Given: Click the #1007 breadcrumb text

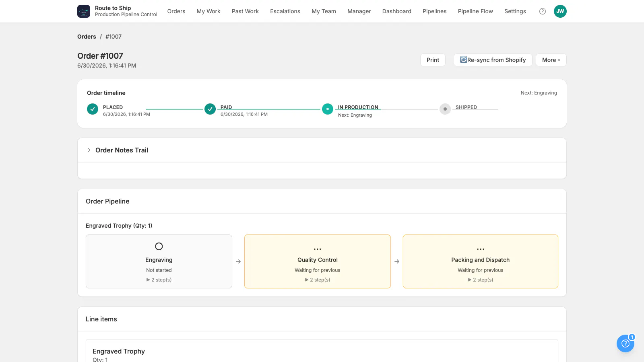Looking at the screenshot, I should tap(114, 37).
